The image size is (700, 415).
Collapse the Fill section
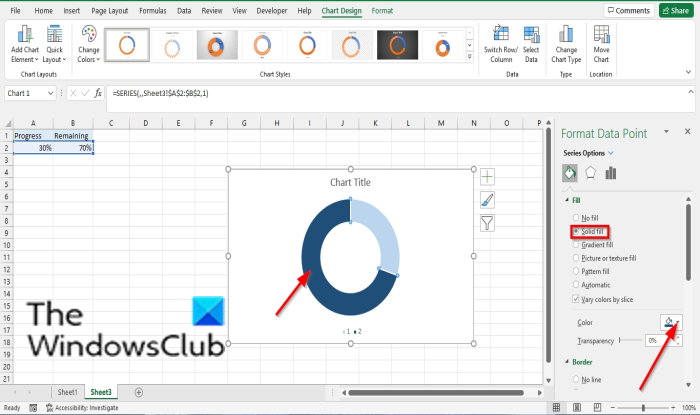point(567,200)
